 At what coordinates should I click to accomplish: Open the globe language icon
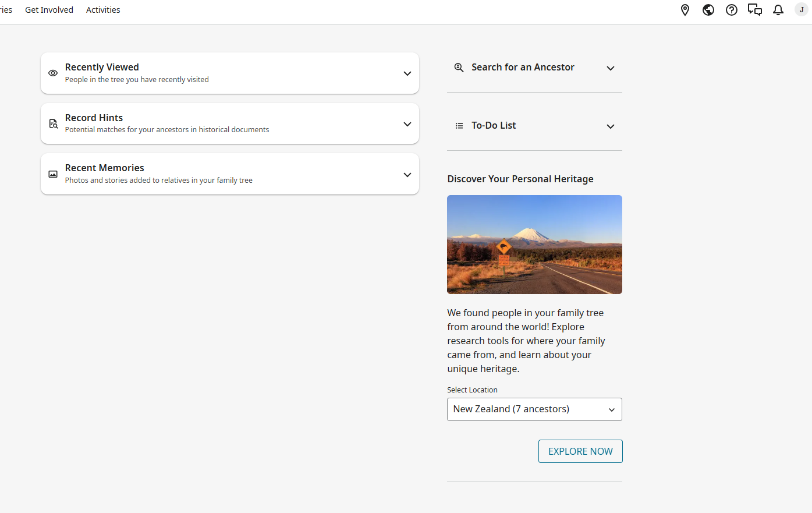708,10
